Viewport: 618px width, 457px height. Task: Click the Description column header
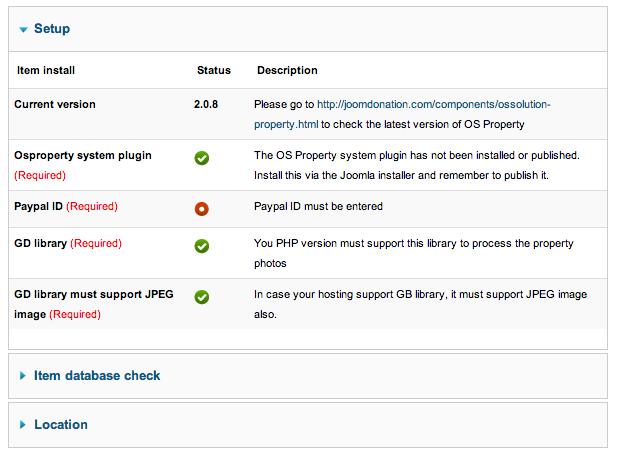tap(287, 71)
